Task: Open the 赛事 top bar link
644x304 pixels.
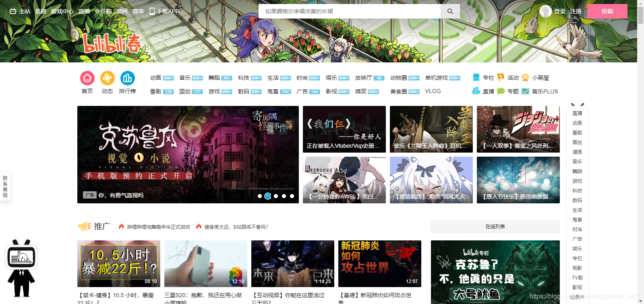Action: tap(138, 11)
